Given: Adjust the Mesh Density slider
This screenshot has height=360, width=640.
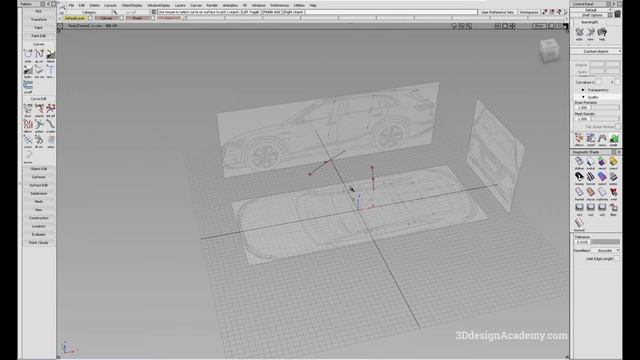Looking at the screenshot, I should pos(605,119).
